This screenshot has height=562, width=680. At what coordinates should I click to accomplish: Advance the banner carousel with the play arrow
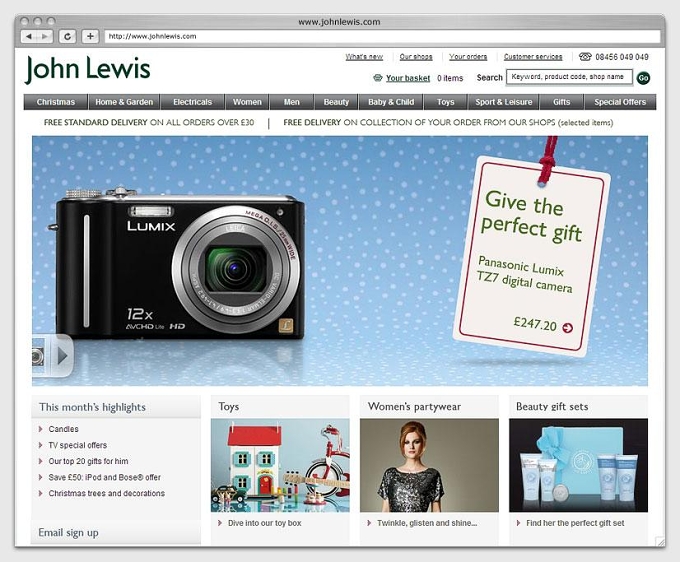[62, 356]
